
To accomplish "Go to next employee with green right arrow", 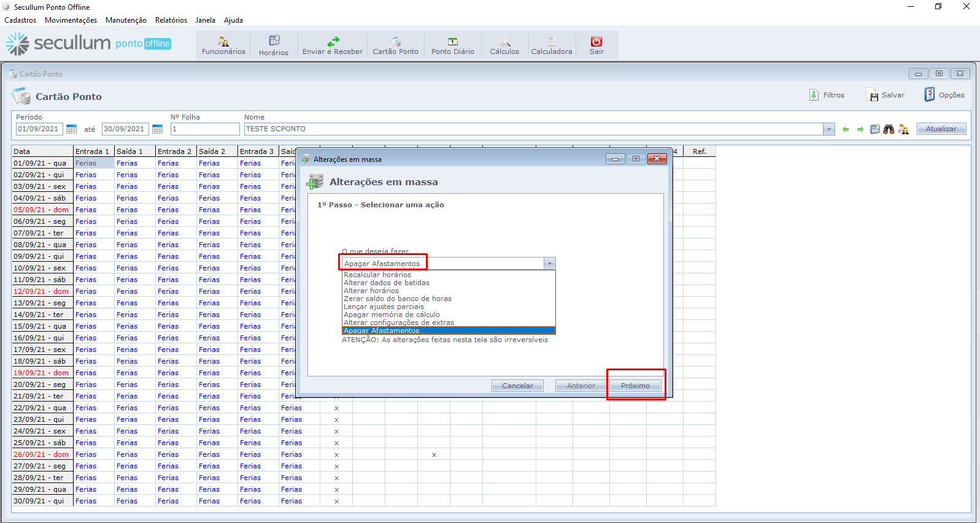I will (x=860, y=129).
